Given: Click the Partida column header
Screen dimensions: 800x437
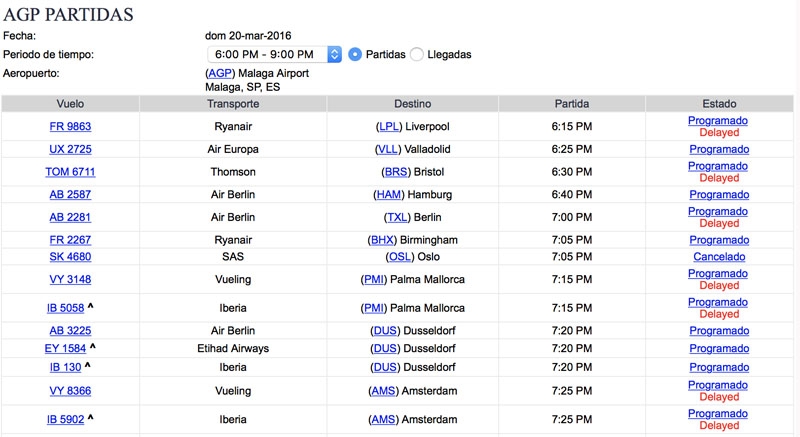Looking at the screenshot, I should click(572, 104).
